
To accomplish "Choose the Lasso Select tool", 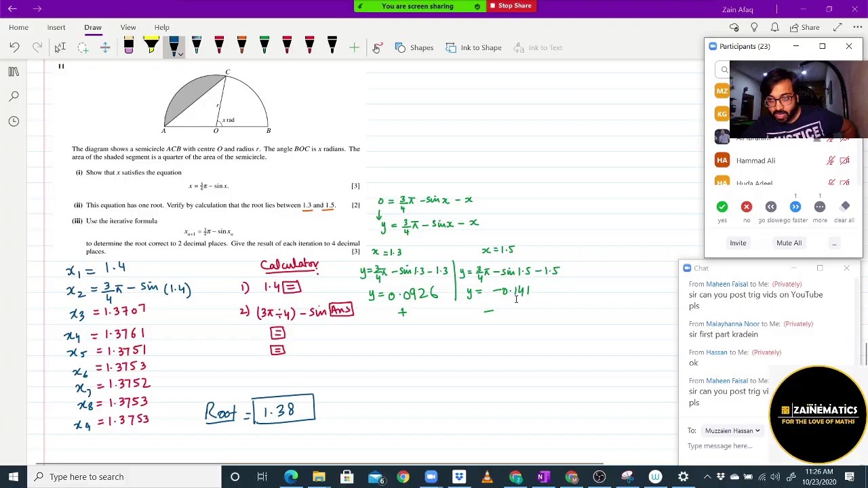I will tap(83, 47).
